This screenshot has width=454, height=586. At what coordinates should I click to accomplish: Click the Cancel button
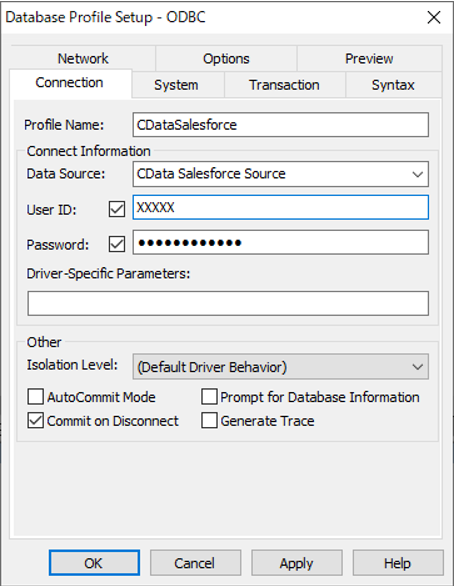click(195, 563)
